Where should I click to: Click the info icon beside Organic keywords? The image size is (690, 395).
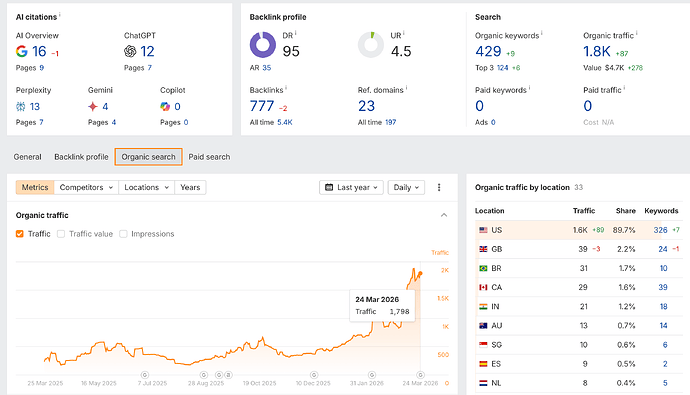click(x=542, y=33)
